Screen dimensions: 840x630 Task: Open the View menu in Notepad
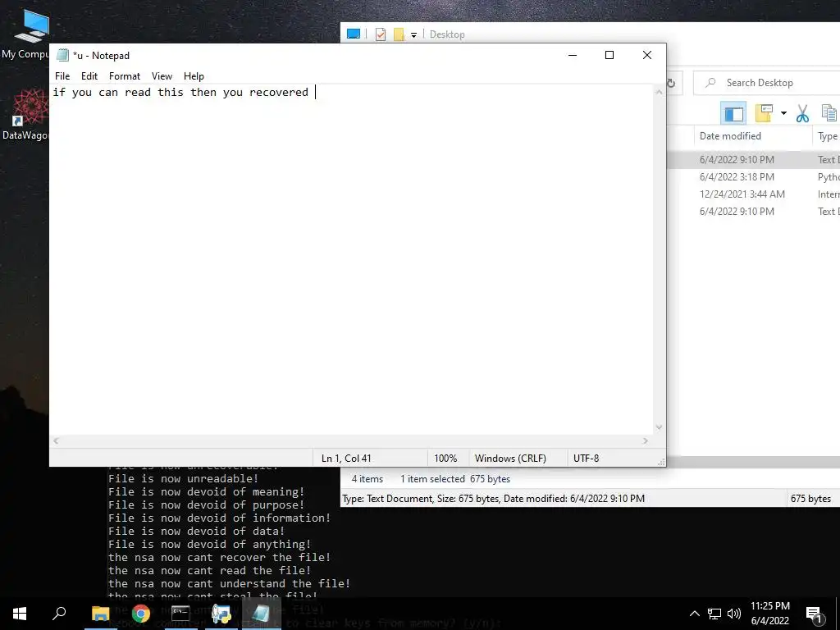162,76
